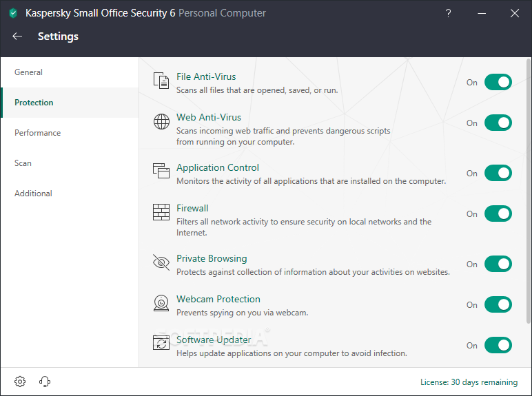Open support via the headset icon
The height and width of the screenshot is (396, 532).
tap(45, 382)
